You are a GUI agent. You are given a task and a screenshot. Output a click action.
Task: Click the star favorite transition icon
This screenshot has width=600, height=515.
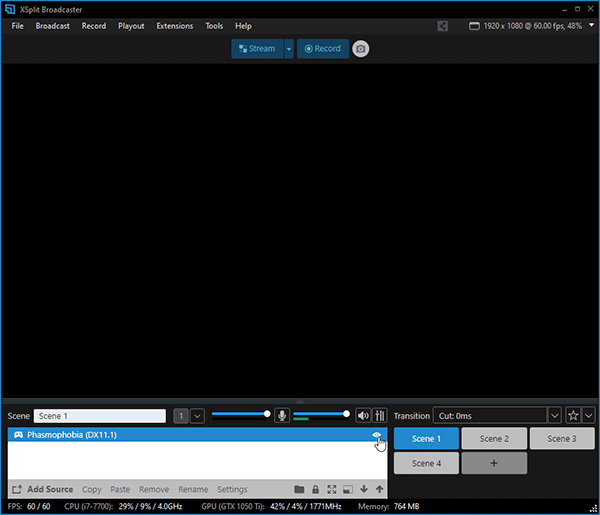pos(573,416)
